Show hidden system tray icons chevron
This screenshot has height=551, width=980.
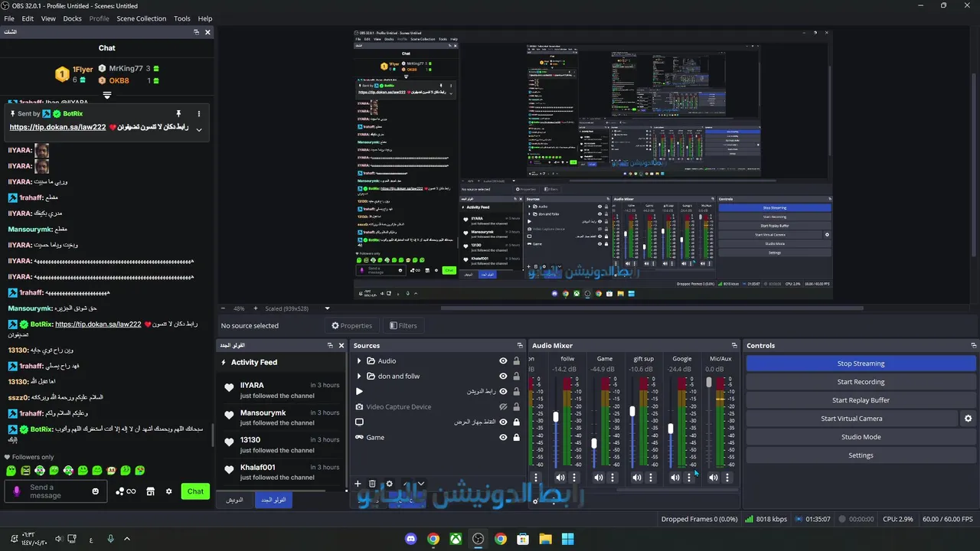(127, 539)
